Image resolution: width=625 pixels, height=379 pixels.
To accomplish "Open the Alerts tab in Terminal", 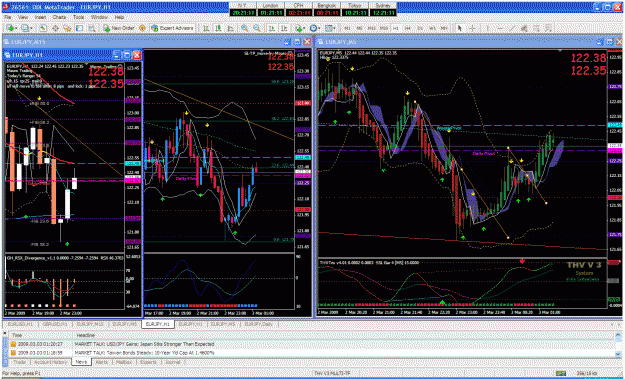I will tap(102, 362).
